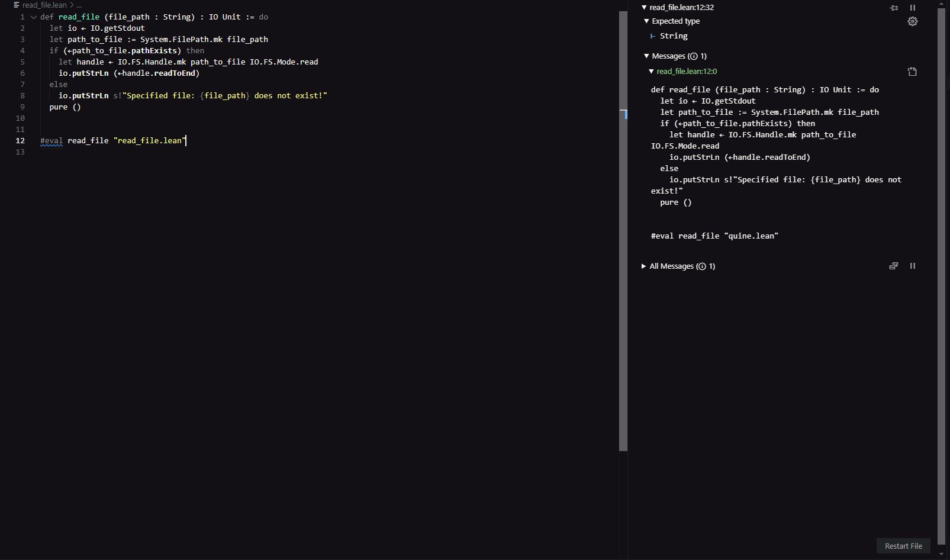Fold the read_file definition at line 1

(x=34, y=17)
